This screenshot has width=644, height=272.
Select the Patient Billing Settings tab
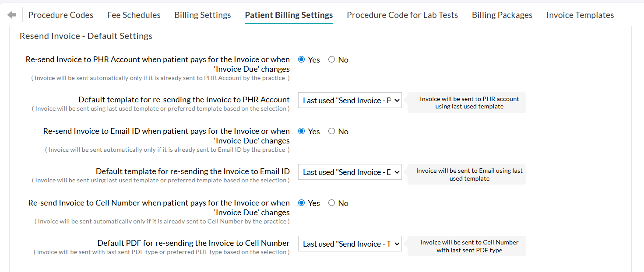pyautogui.click(x=289, y=14)
